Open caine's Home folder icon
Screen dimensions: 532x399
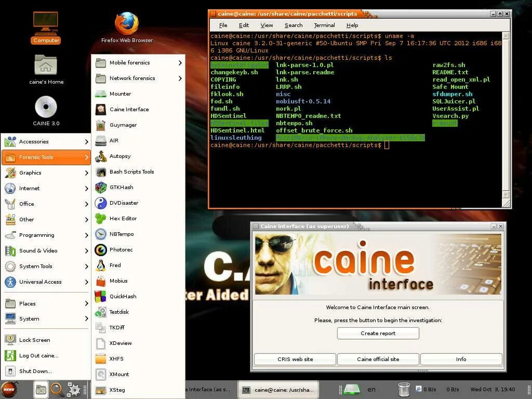pos(46,70)
